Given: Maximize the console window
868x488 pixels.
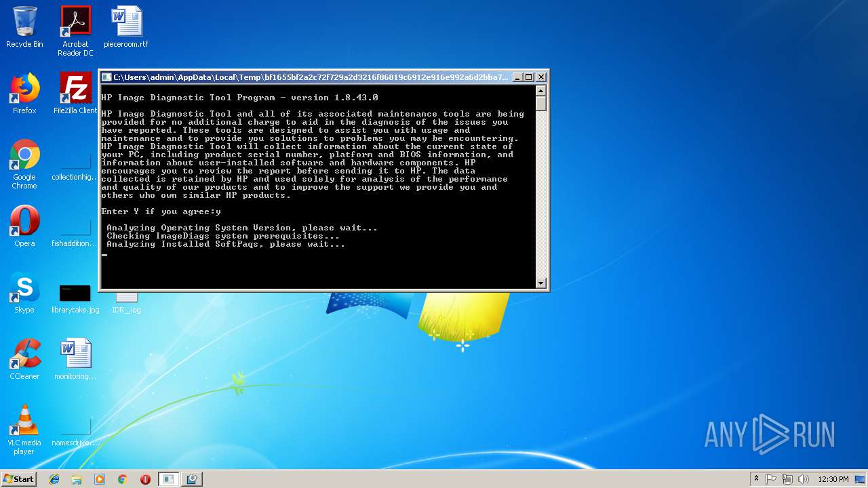Looking at the screenshot, I should (x=529, y=77).
